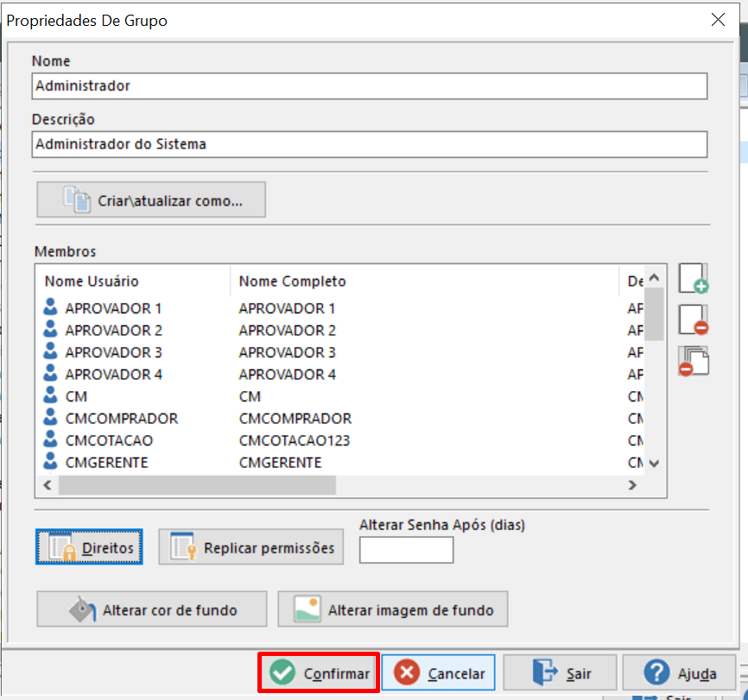Image resolution: width=748 pixels, height=700 pixels.
Task: Click the add member icon with green plus
Action: tap(694, 279)
